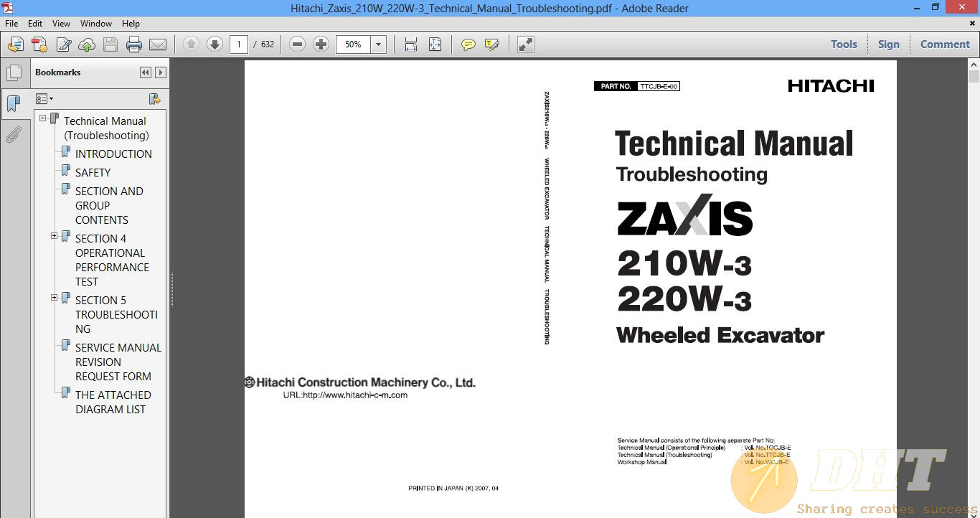Click the Create PDF online icon
Image resolution: width=980 pixels, height=518 pixels.
tap(15, 44)
